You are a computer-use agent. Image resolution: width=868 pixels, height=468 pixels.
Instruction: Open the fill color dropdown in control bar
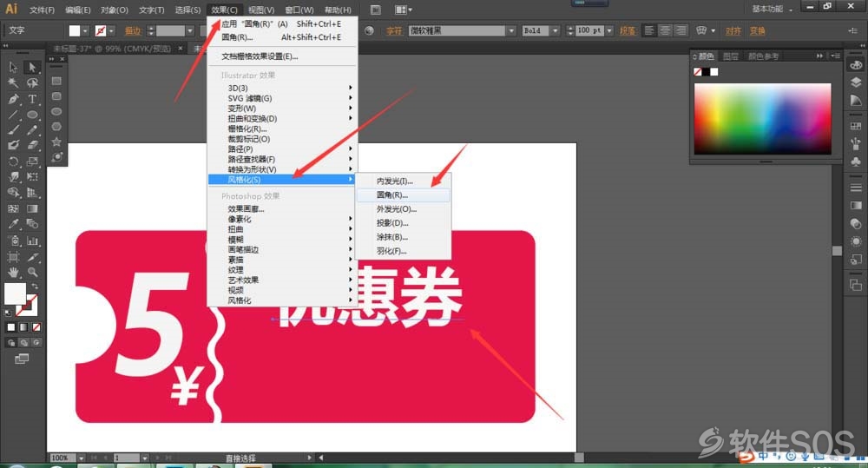click(x=86, y=31)
